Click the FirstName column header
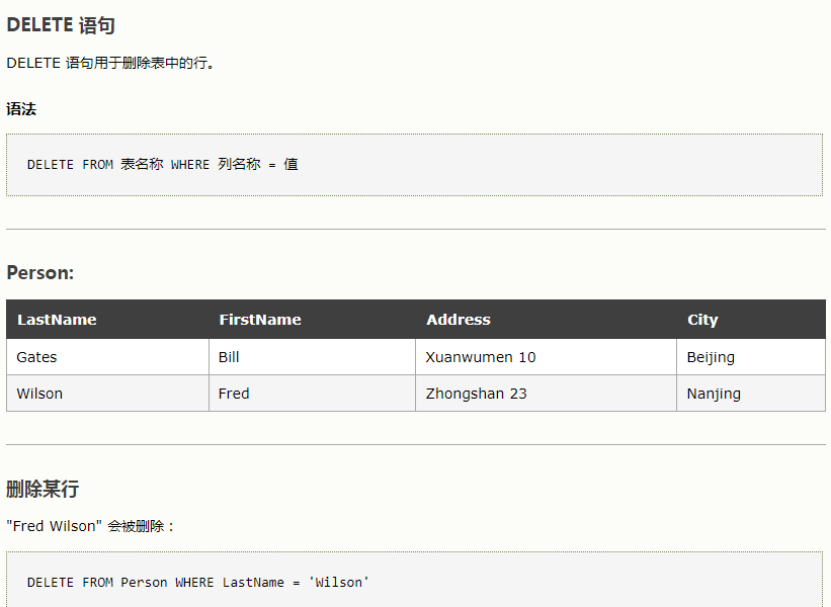This screenshot has width=831, height=607. tap(312, 319)
